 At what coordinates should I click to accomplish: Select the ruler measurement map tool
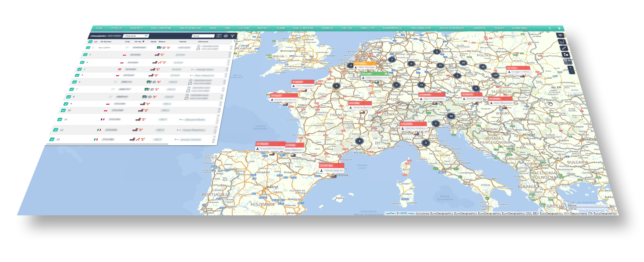click(563, 48)
